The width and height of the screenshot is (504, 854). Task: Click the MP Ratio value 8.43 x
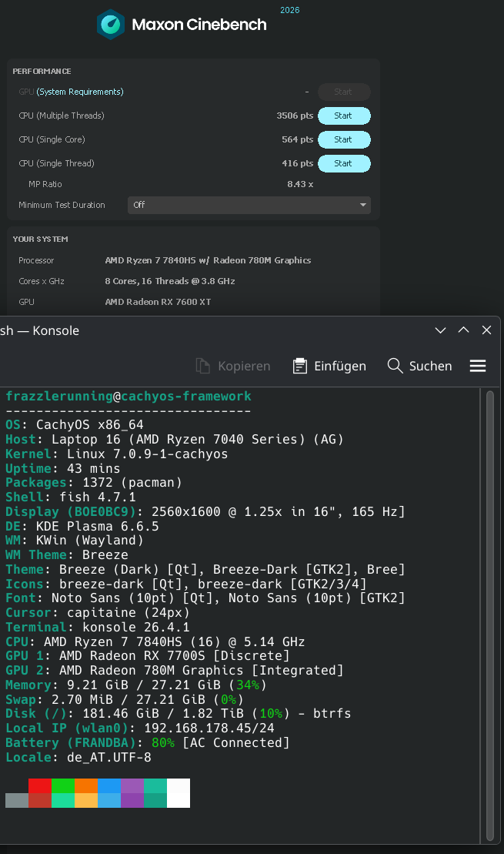click(300, 184)
